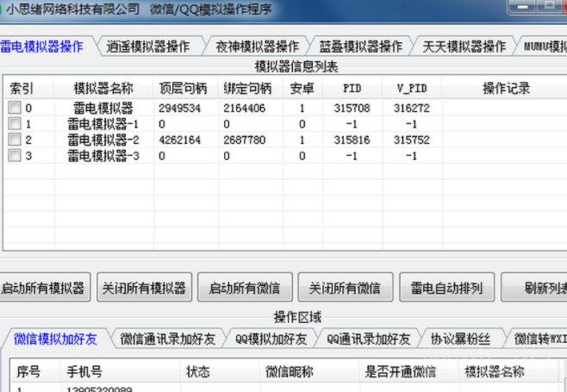567x392 pixels.
Task: Click PID value 315708
Action: coord(352,109)
